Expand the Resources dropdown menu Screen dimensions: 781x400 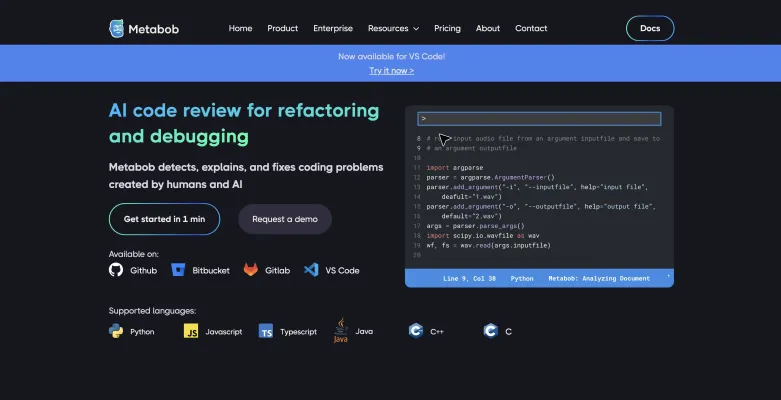393,28
